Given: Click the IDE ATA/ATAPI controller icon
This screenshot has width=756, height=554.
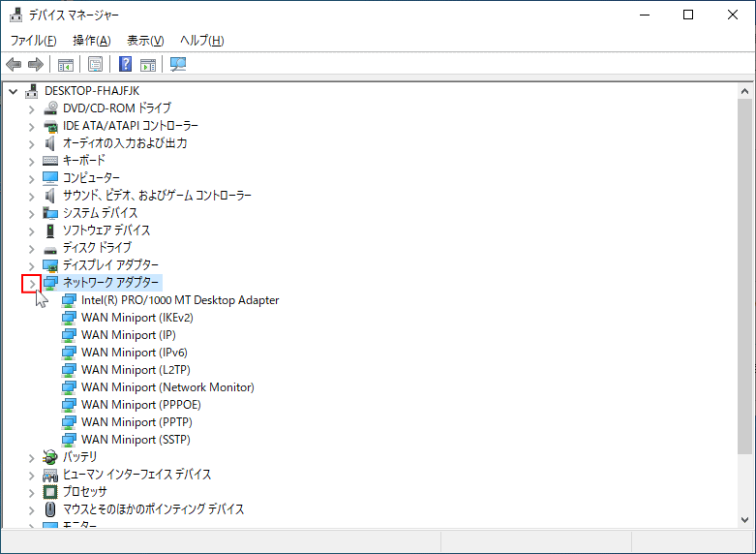Looking at the screenshot, I should 50,126.
